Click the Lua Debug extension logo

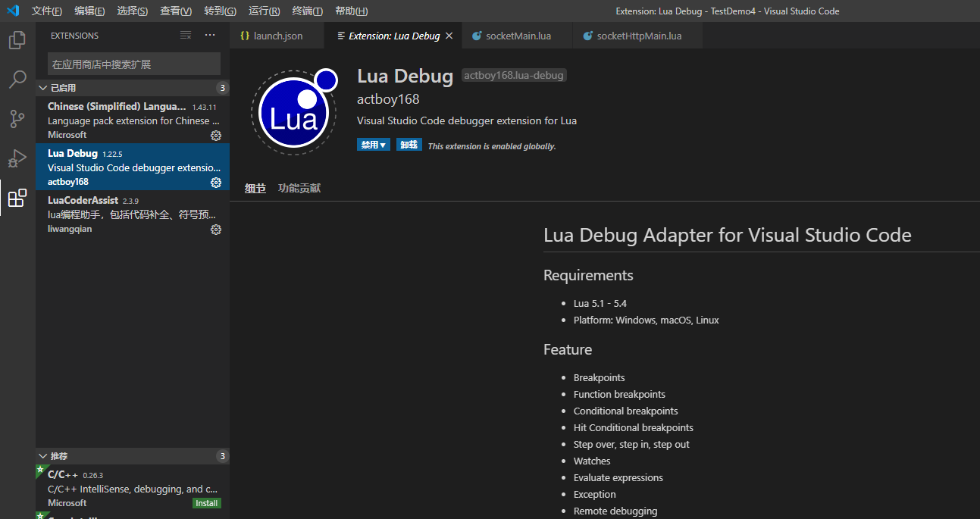[293, 111]
